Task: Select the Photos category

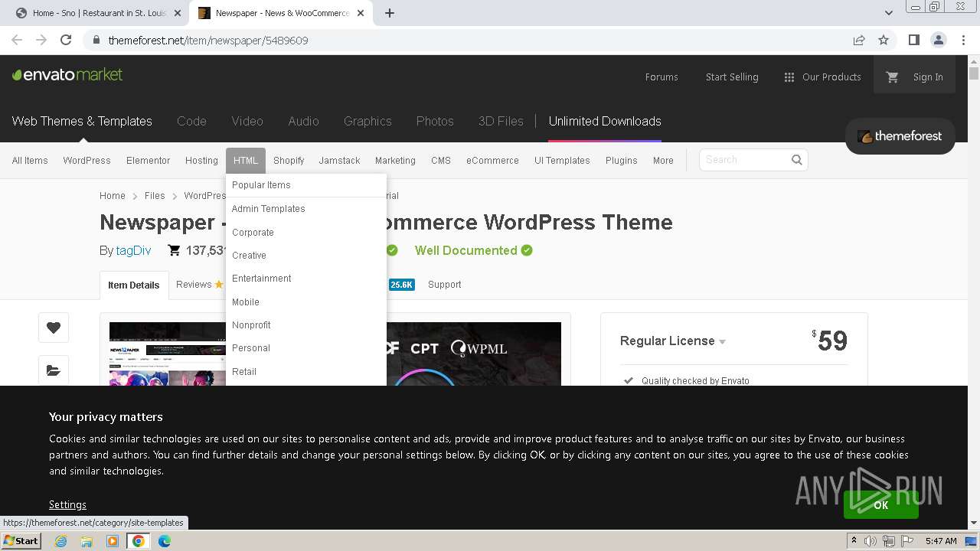Action: (435, 121)
